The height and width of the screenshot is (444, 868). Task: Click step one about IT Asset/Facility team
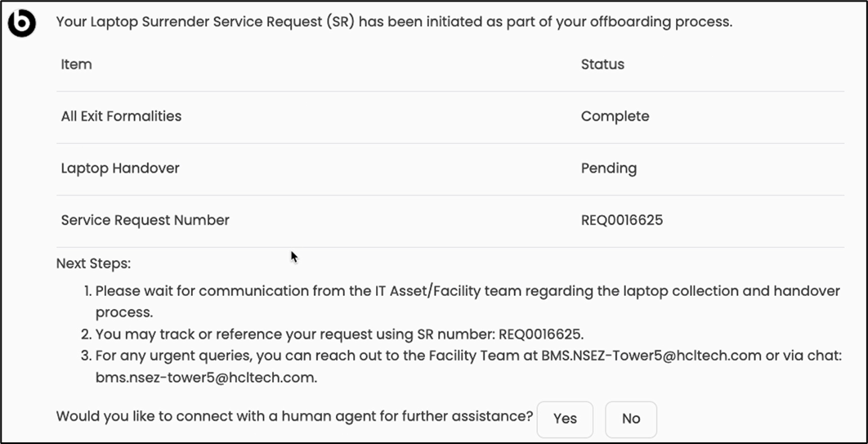coord(467,291)
